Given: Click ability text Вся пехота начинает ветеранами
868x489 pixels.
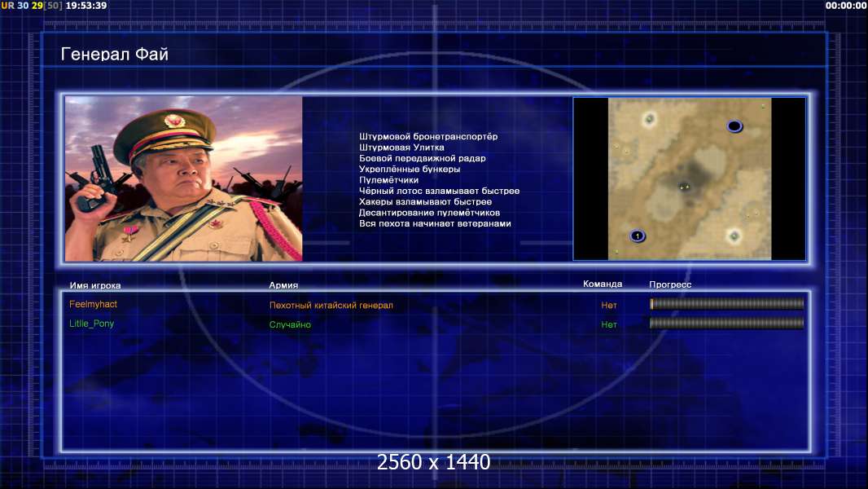Looking at the screenshot, I should tap(435, 224).
